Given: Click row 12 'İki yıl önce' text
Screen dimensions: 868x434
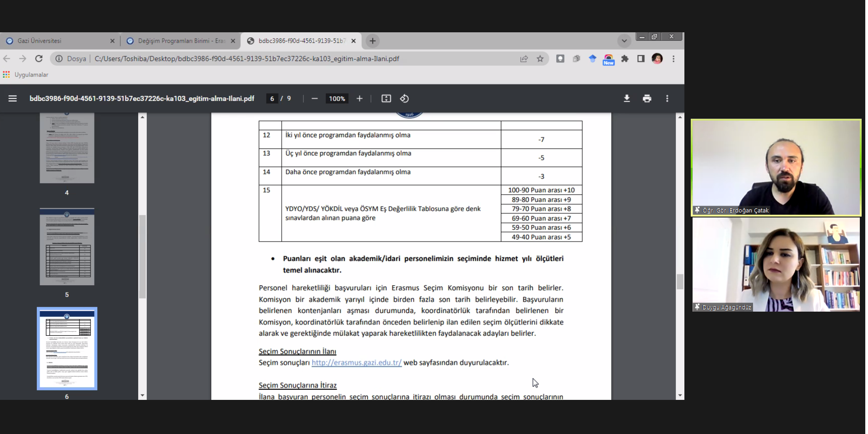Looking at the screenshot, I should tap(348, 135).
